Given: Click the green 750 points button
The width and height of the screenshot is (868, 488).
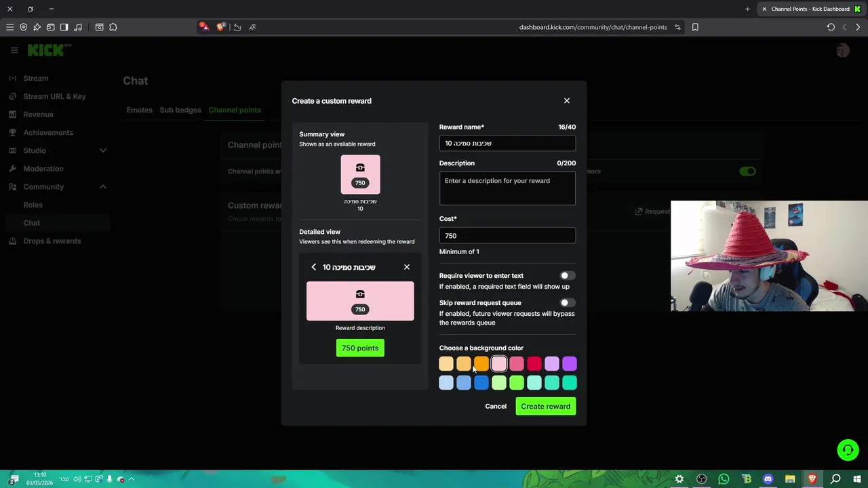Looking at the screenshot, I should click(x=360, y=348).
